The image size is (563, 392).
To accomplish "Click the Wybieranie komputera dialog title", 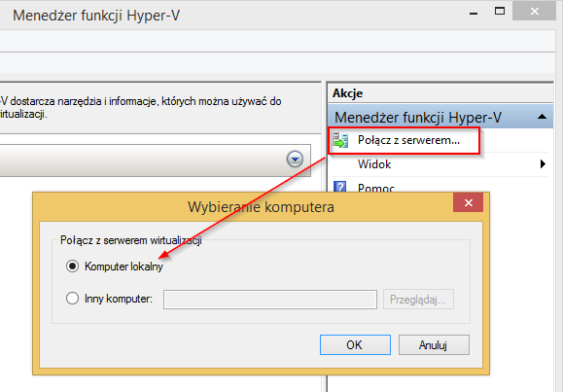I will tap(261, 207).
